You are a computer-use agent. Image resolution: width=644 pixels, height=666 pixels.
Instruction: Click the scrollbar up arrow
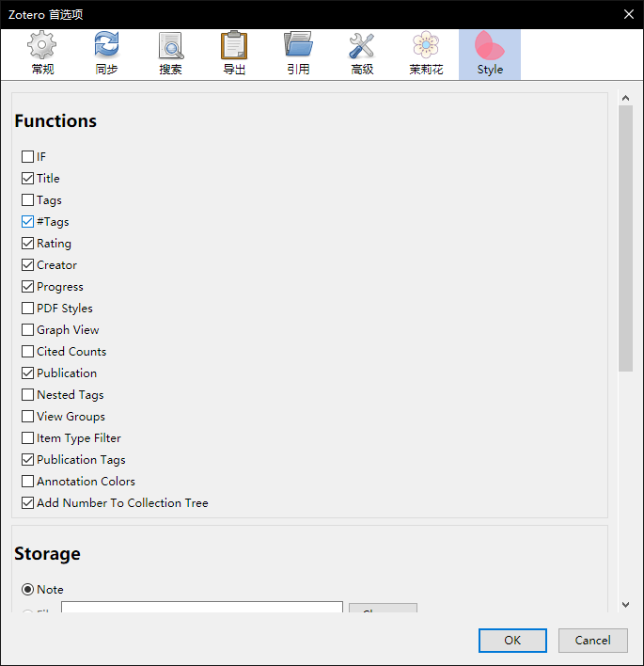[625, 98]
